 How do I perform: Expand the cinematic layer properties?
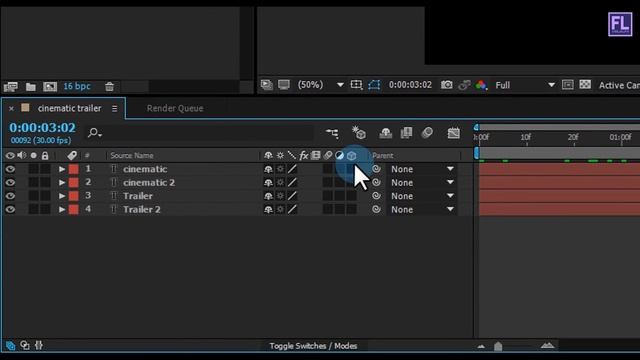pos(62,169)
